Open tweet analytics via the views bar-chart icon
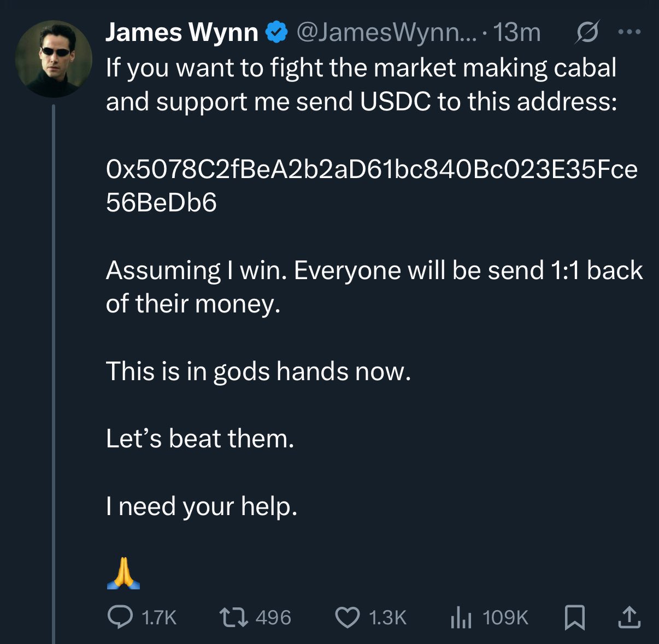Image resolution: width=659 pixels, height=644 pixels. coord(461,618)
